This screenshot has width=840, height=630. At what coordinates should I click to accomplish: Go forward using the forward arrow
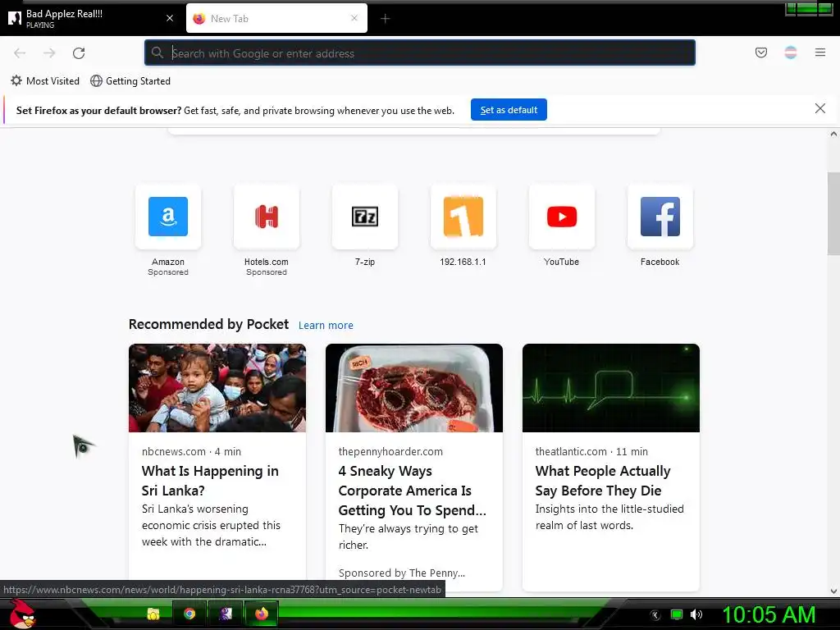tap(49, 53)
